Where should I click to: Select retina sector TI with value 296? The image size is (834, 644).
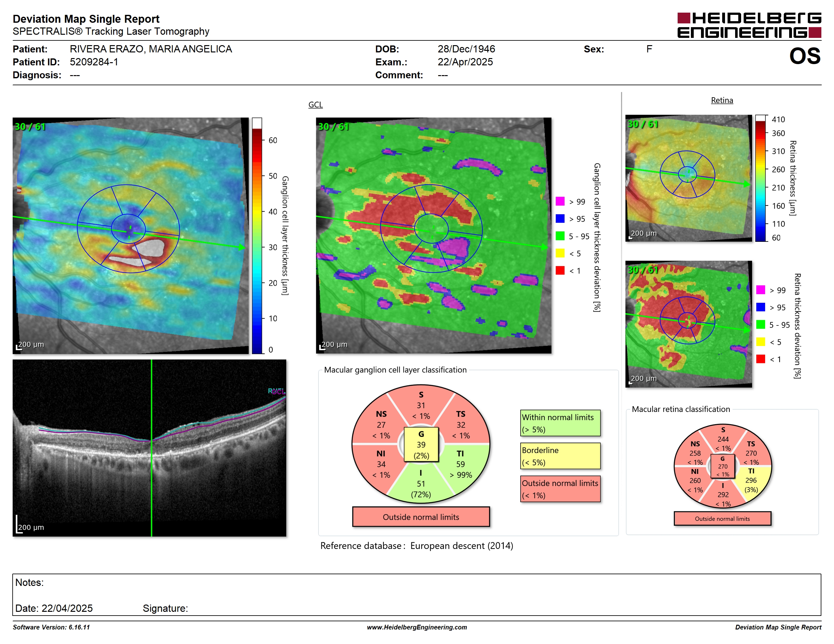[x=751, y=481]
